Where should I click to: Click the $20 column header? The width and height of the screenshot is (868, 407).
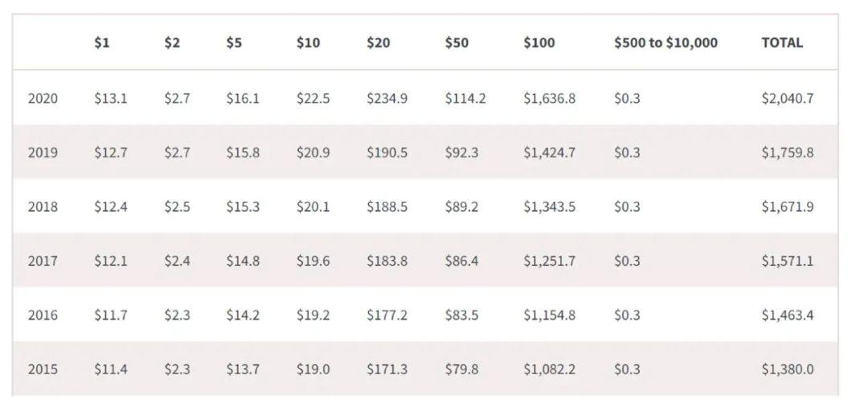pyautogui.click(x=378, y=43)
